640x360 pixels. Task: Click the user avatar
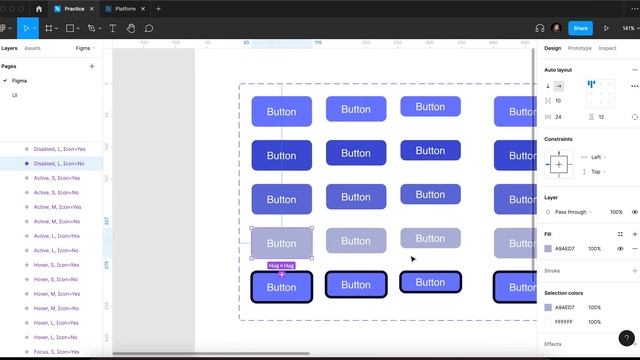point(556,28)
